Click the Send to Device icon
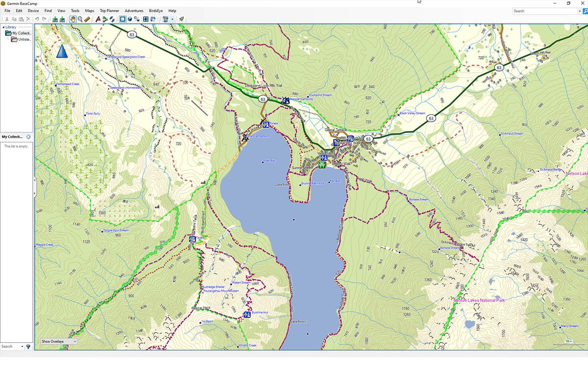Viewport: 588px width, 368px height. pos(55,19)
